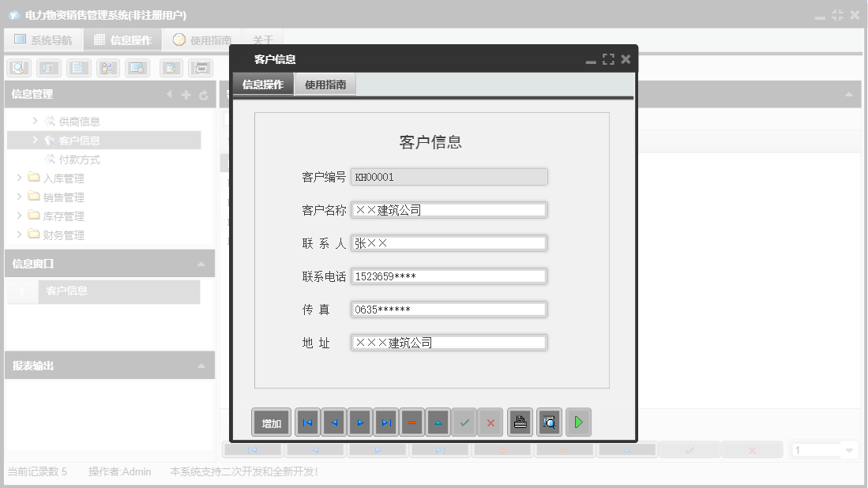Click the 关于 menu item
The width and height of the screenshot is (868, 488).
263,39
